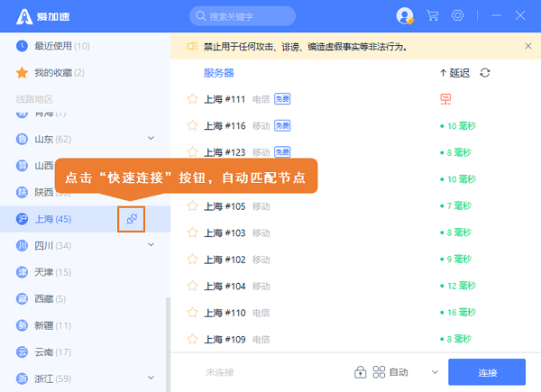Click the sidebar vertical scrollbar
Screen dimensions: 541x392
pyautogui.click(x=166, y=342)
